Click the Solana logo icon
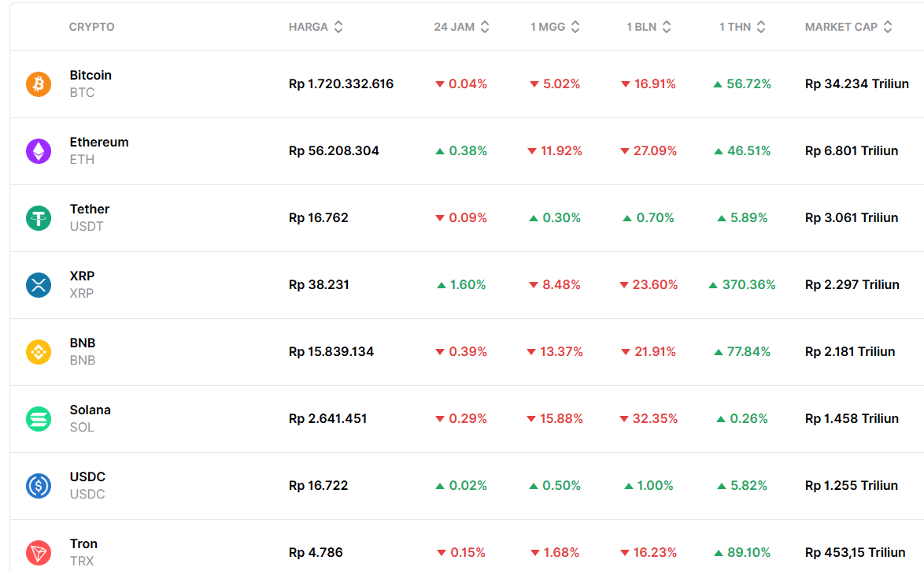Viewport: 924px width, 571px height. pos(37,419)
